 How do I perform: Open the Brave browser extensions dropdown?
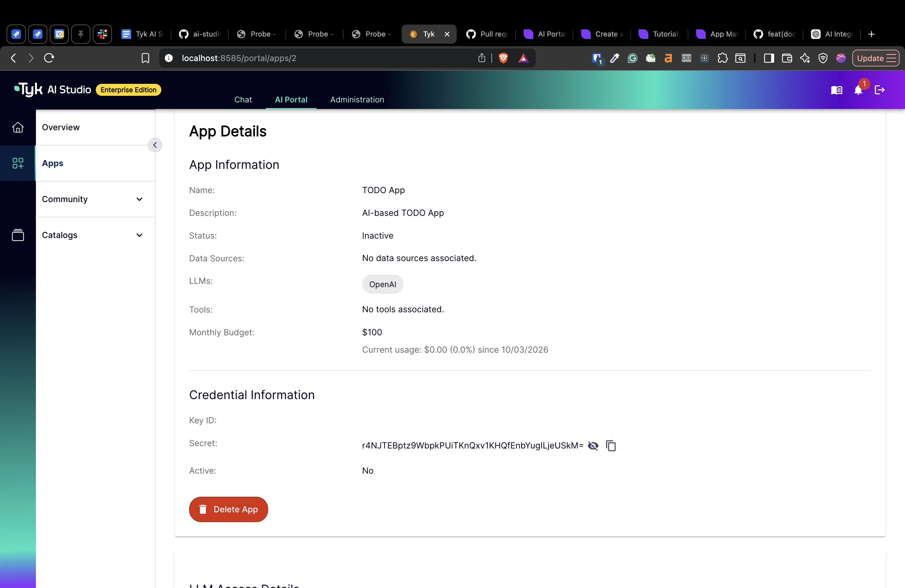[722, 58]
